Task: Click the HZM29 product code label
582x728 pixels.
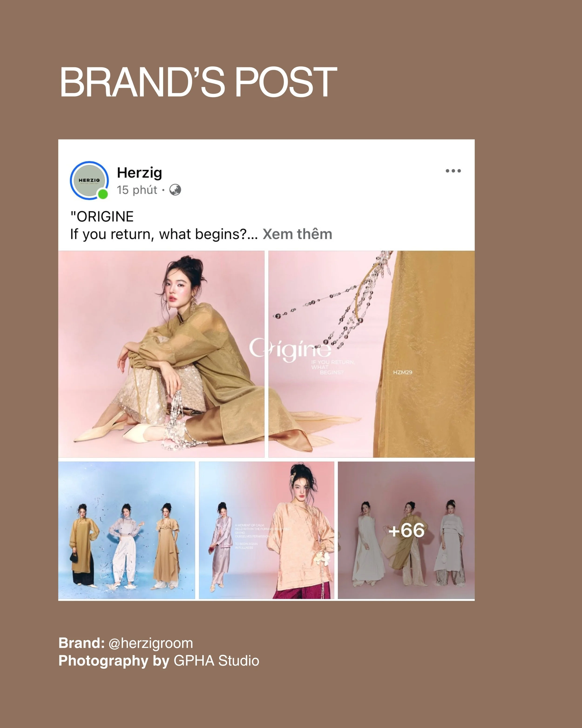Action: (x=403, y=372)
